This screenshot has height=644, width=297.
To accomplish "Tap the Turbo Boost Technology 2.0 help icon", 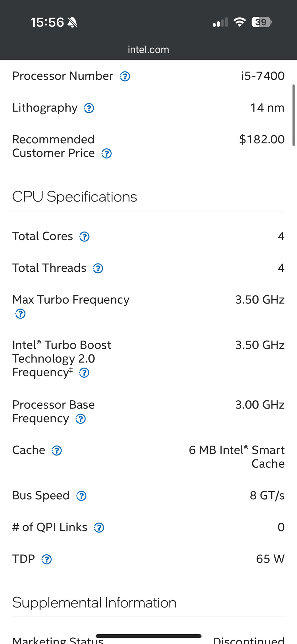I will (84, 373).
